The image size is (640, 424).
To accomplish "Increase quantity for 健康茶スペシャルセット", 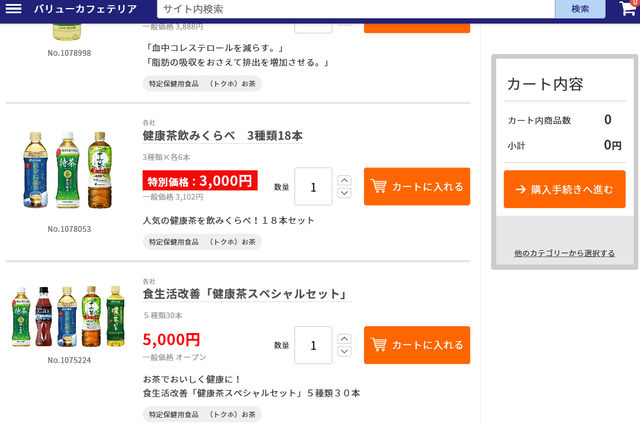I will pos(344,339).
